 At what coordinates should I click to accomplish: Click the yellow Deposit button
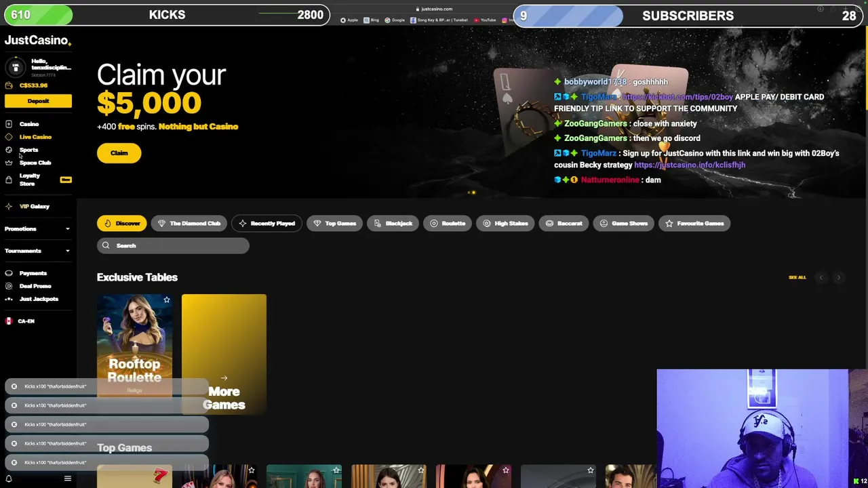38,101
